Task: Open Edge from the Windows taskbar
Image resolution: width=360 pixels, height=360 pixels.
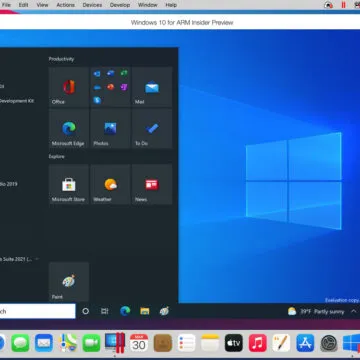Action: (x=125, y=311)
